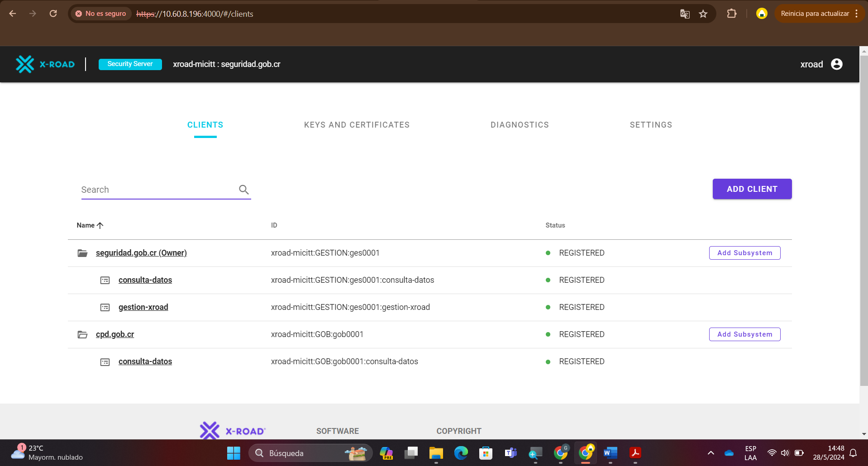Open the notifications bell in tray
The height and width of the screenshot is (466, 868).
pos(853,453)
